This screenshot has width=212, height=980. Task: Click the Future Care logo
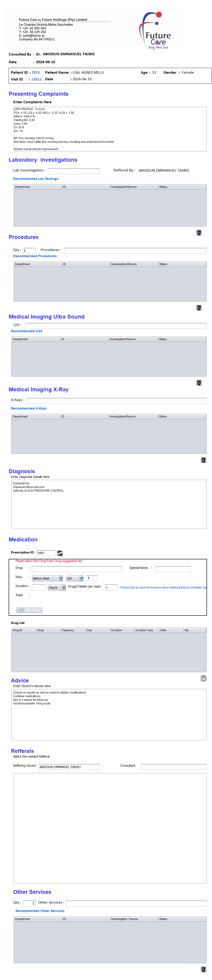point(156,31)
